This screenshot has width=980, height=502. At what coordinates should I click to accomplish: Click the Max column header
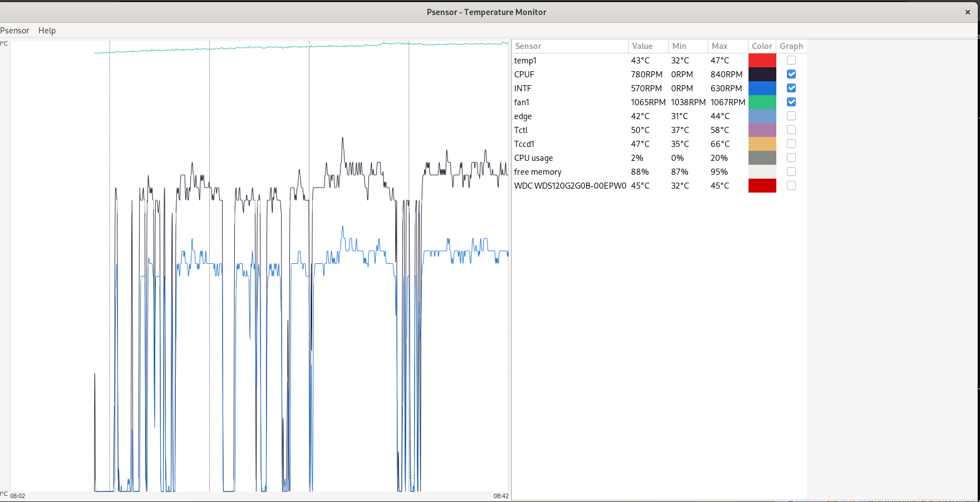(727, 46)
